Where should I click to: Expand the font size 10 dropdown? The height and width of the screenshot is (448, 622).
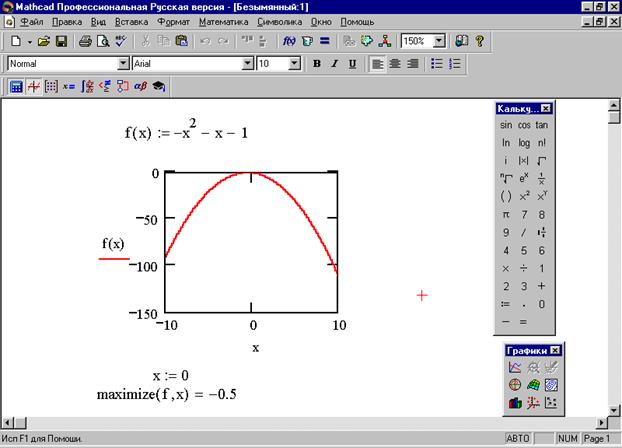(294, 63)
